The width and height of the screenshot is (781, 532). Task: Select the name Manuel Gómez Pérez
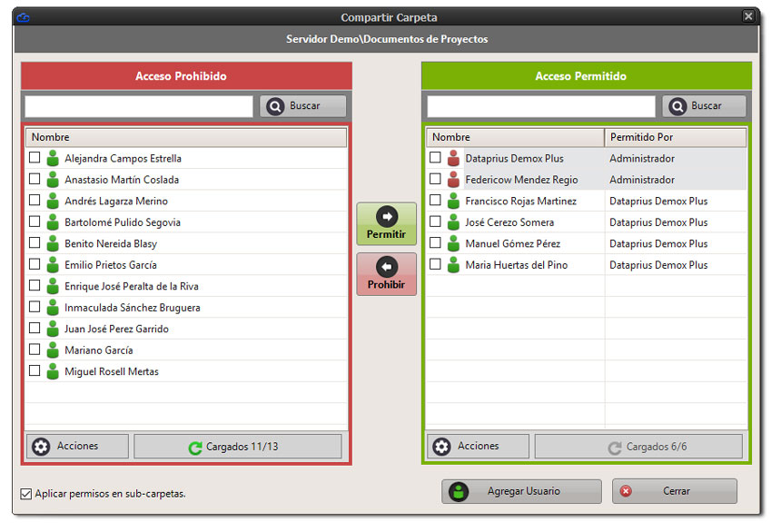[512, 243]
